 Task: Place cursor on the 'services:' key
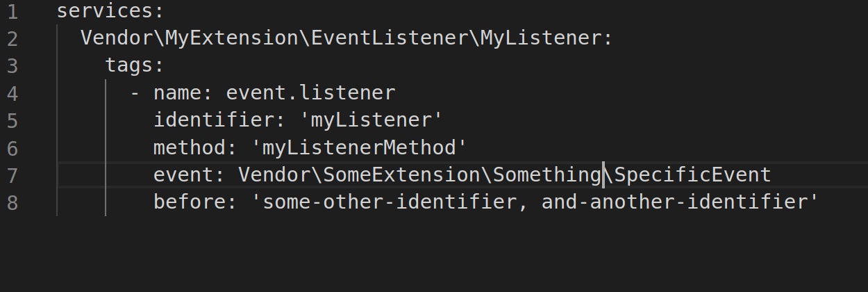[x=111, y=12]
